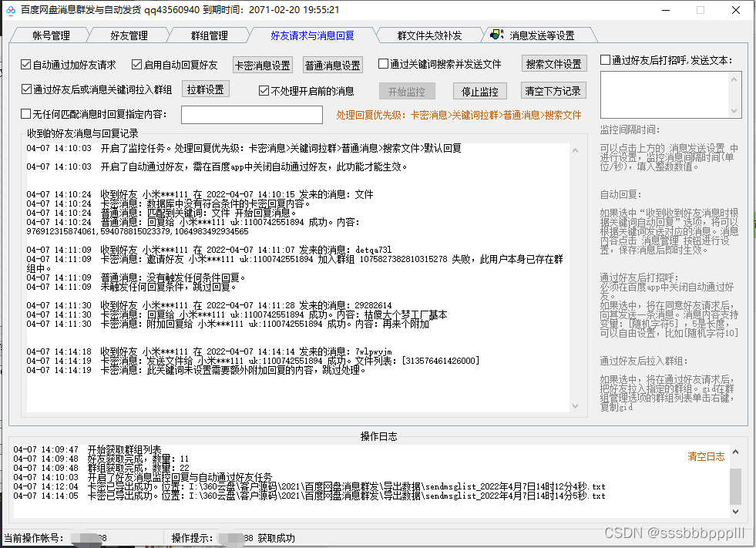Click the 操作日志 scroll down arrow
Screen dimensions: 756x548
pos(736,511)
